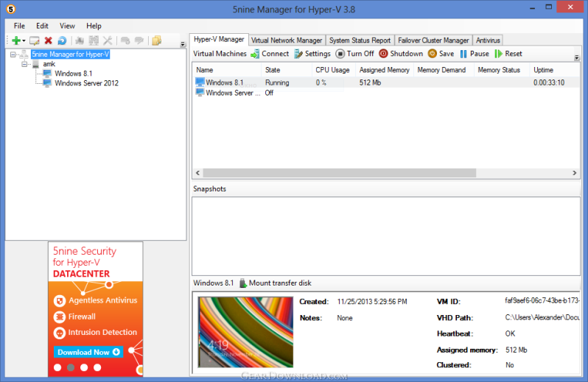Click the Connect toolbar button
Viewport: 588px width, 382px height.
[270, 54]
